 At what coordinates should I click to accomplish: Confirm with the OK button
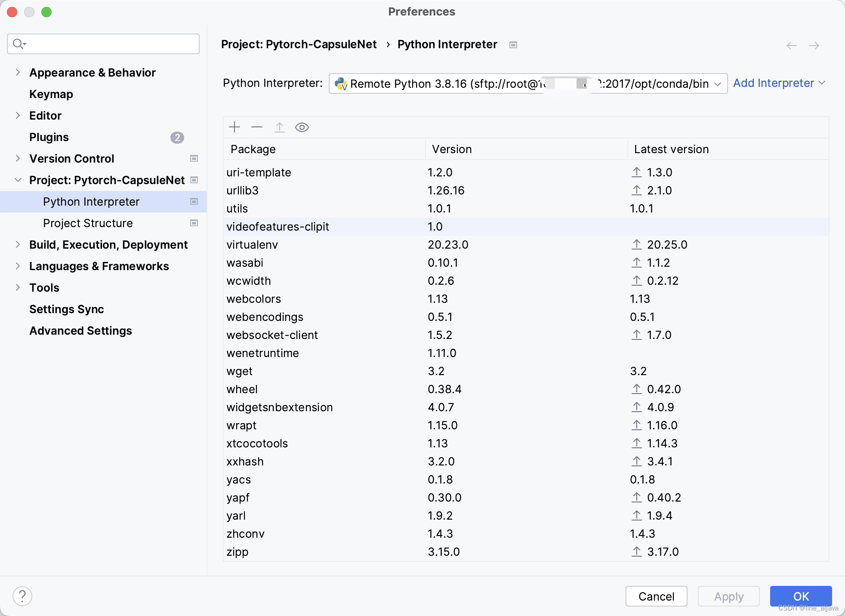tap(801, 596)
